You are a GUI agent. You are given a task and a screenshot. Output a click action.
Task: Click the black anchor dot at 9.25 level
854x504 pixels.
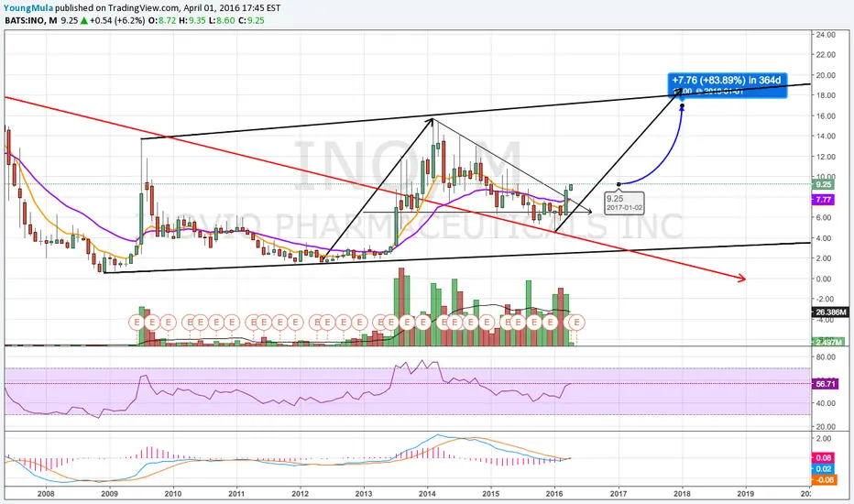tap(619, 184)
